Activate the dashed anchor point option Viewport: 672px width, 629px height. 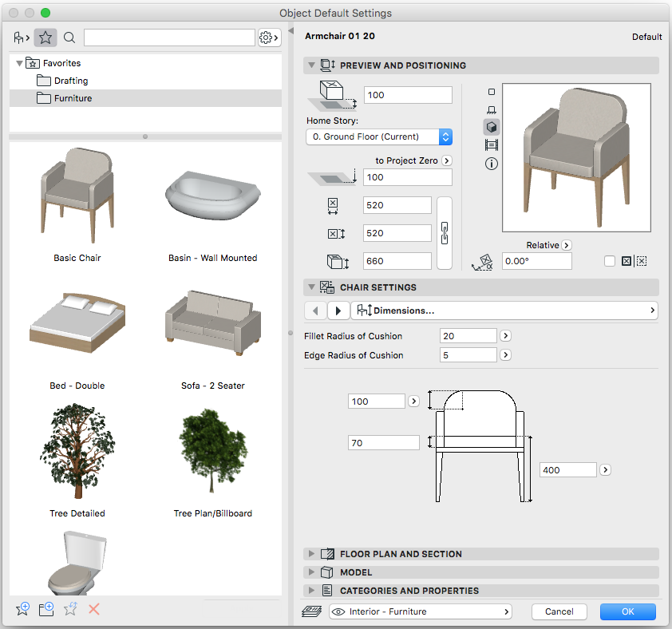coord(642,261)
